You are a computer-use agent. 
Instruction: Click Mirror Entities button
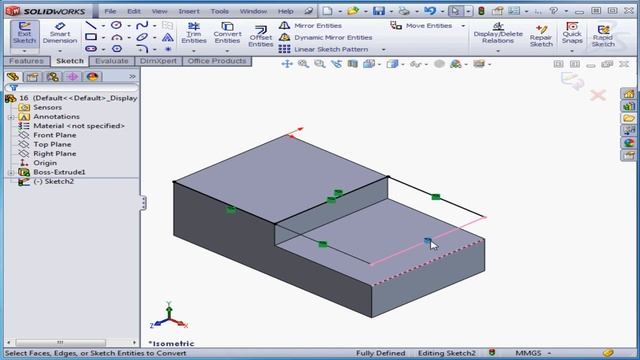[310, 26]
